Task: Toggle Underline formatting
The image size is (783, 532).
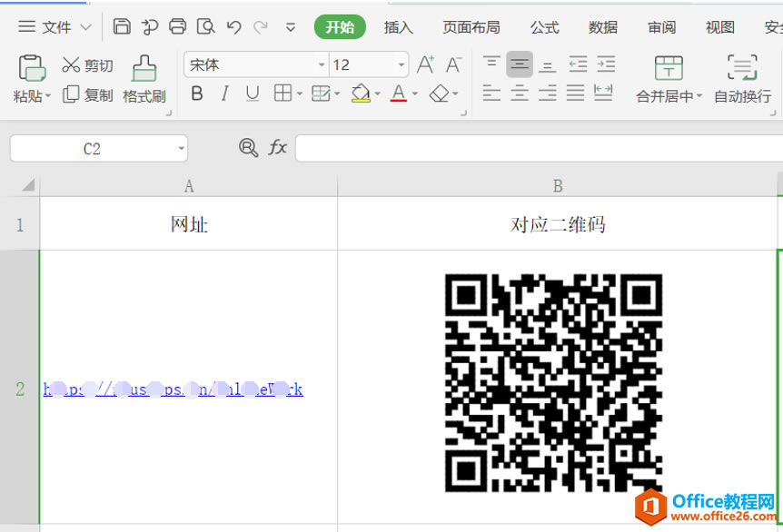Action: tap(253, 94)
